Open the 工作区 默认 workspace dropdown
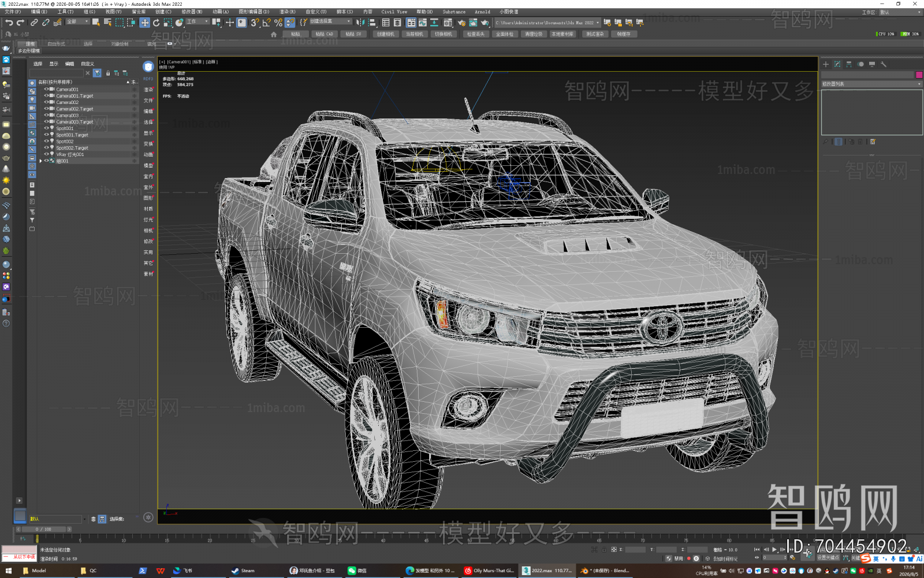The image size is (924, 578). (900, 12)
